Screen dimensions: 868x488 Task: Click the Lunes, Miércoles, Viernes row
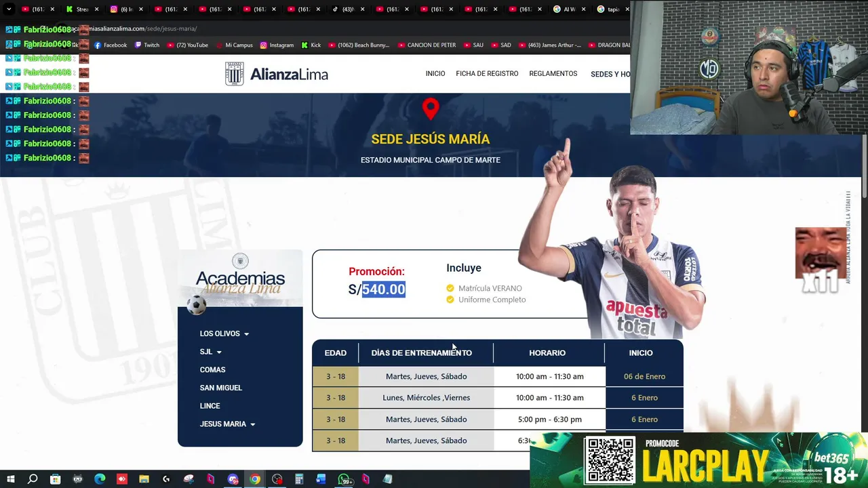(x=498, y=398)
